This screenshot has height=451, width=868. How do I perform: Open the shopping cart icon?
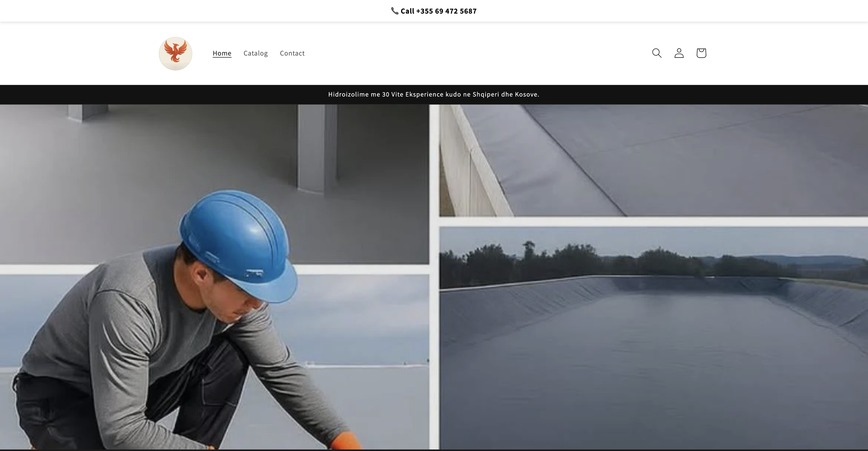point(701,53)
